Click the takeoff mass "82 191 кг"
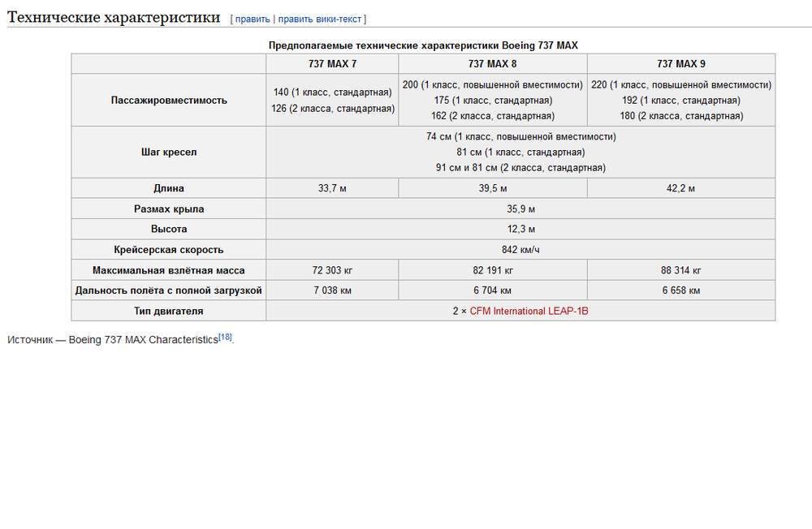This screenshot has width=812, height=529. click(x=493, y=270)
